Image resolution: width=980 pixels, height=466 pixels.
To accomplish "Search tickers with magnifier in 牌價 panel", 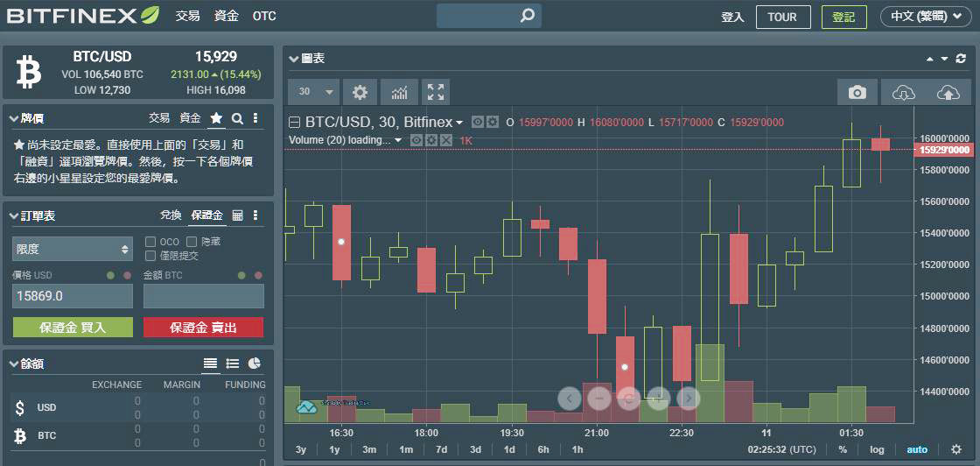I will coord(237,118).
